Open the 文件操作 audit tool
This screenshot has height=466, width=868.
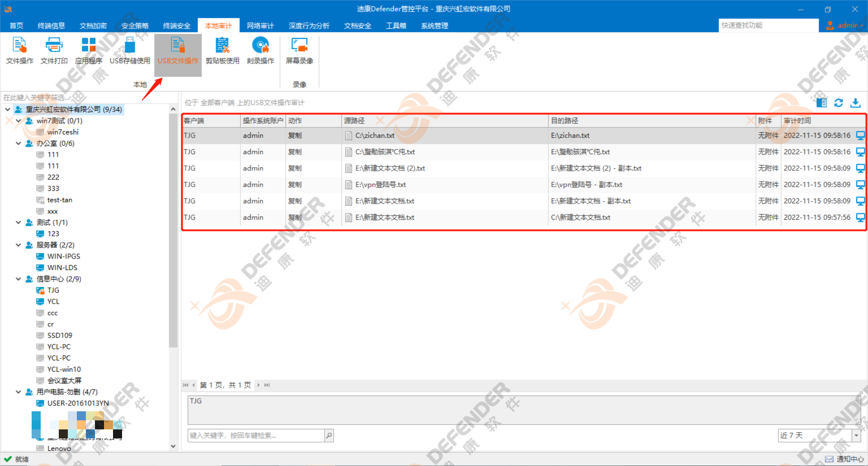point(19,51)
